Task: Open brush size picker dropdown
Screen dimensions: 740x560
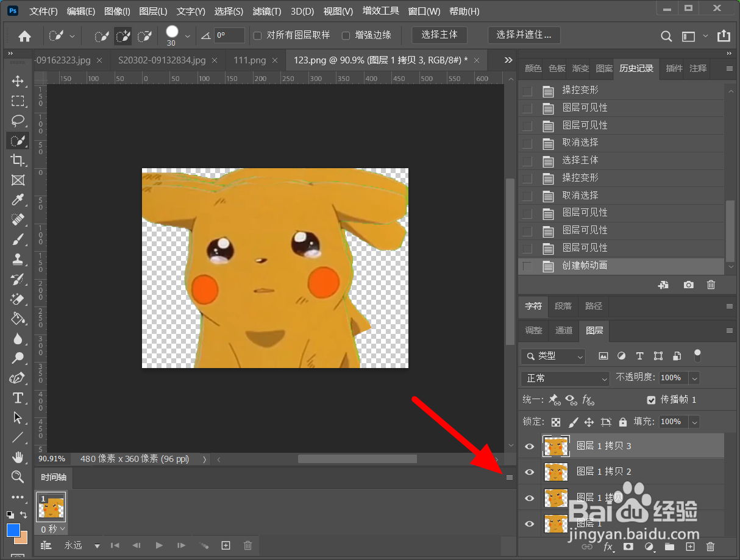Action: click(187, 36)
